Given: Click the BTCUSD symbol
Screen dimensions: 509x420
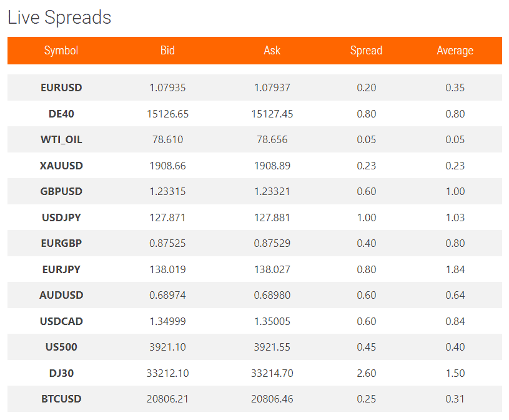Looking at the screenshot, I should 61,399.
